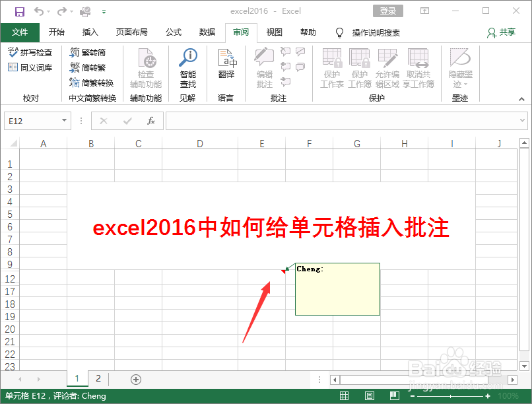Open 智能查找 smart lookup

pos(188,68)
